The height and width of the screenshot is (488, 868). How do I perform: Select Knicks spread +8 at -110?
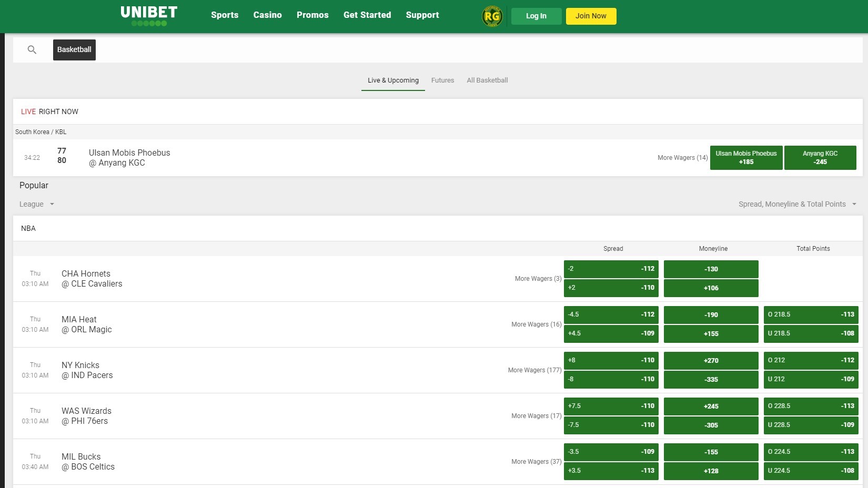611,360
